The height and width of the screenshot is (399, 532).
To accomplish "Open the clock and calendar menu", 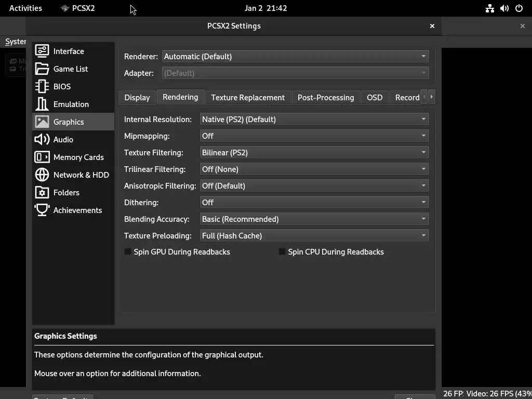I will [265, 8].
